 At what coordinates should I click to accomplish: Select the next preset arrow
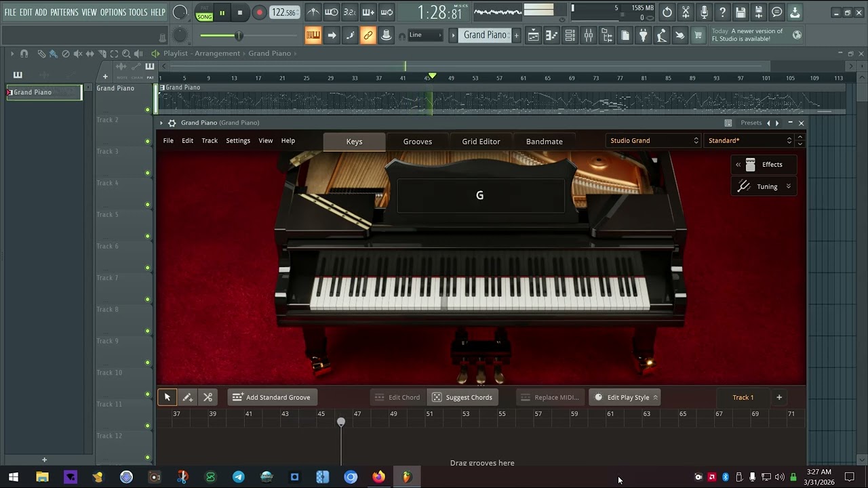tap(777, 123)
